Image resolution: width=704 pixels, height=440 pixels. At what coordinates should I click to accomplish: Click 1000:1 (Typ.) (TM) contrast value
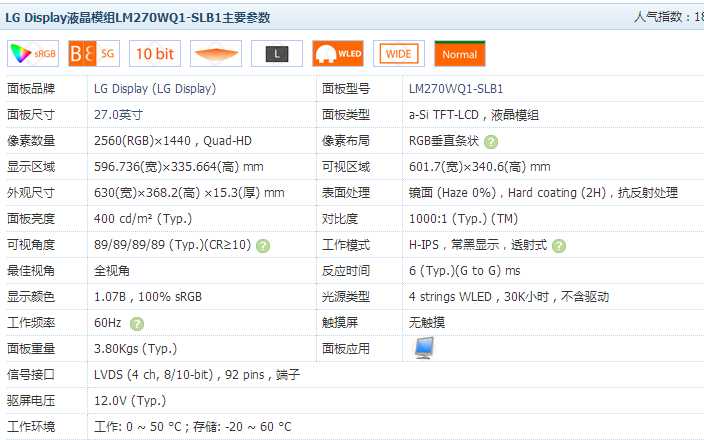463,219
